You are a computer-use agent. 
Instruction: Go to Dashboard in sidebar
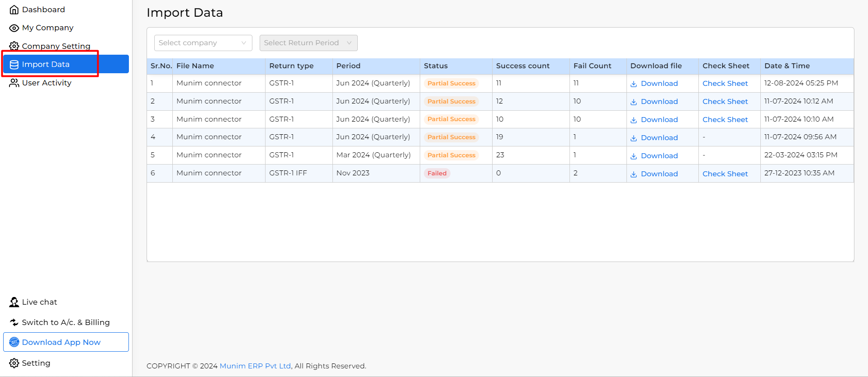[43, 9]
